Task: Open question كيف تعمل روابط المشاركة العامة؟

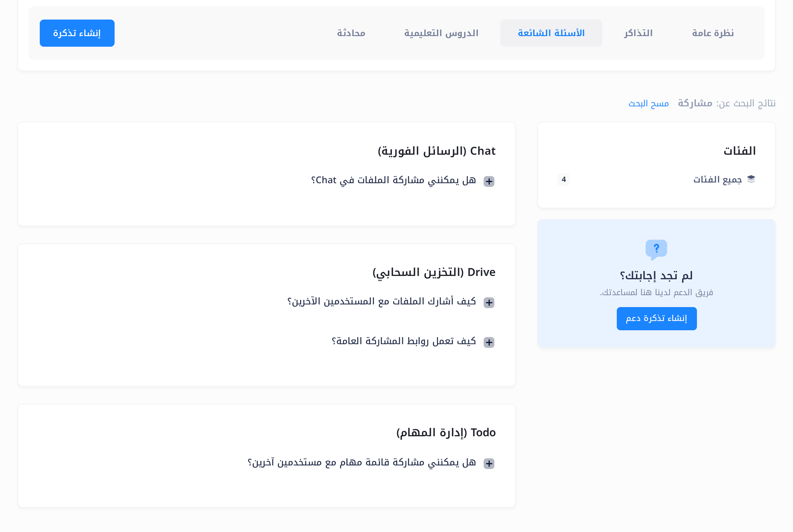Action: [404, 341]
